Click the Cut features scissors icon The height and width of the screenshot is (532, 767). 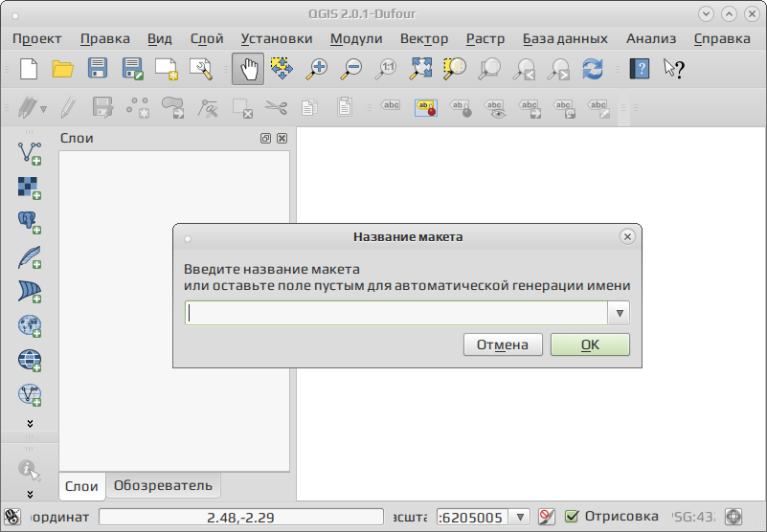click(x=277, y=107)
